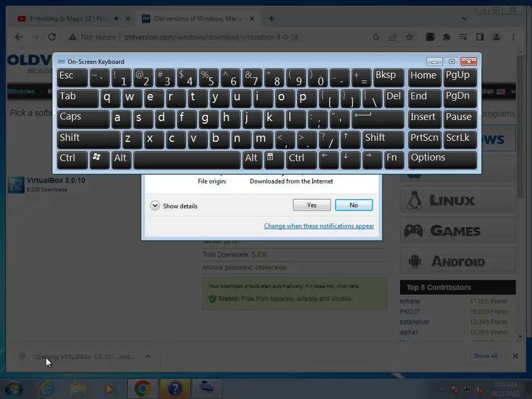Open the Windows Start button

tap(14, 389)
